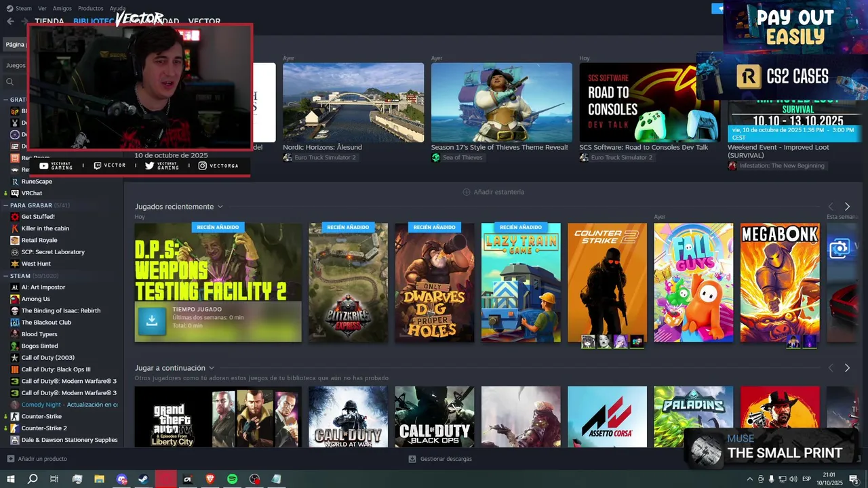Click the Sea of Thieves game icon under news

(x=435, y=157)
